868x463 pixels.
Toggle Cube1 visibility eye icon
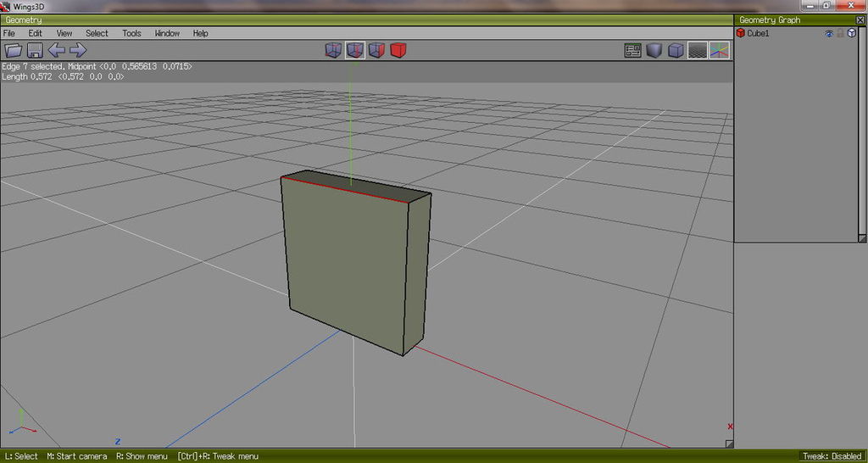click(829, 33)
